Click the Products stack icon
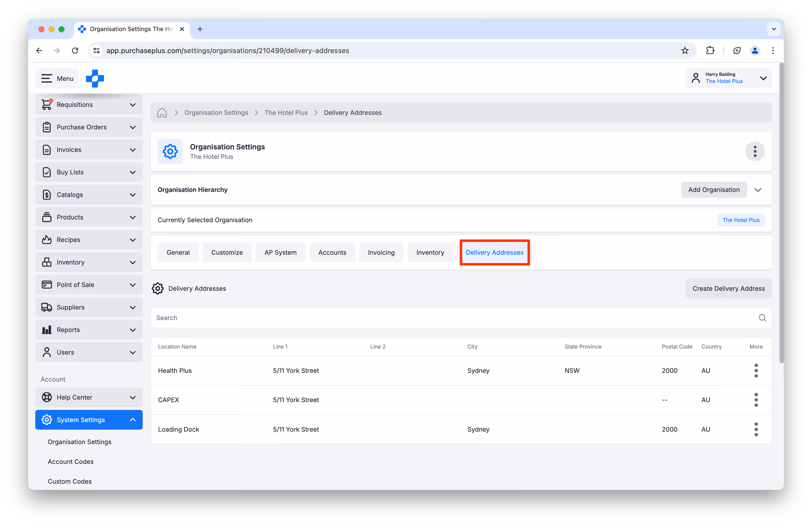Image resolution: width=812 pixels, height=527 pixels. [47, 217]
